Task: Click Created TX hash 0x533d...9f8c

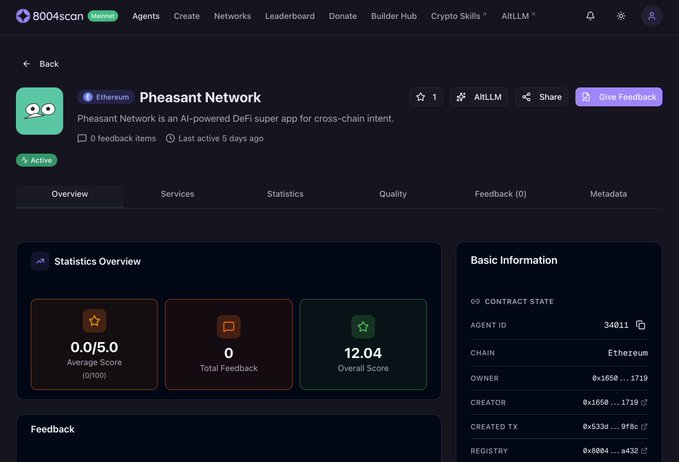Action: [610, 426]
